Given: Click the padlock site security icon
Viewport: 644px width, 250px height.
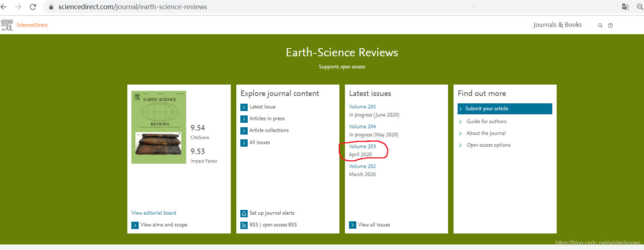Looking at the screenshot, I should [51, 7].
